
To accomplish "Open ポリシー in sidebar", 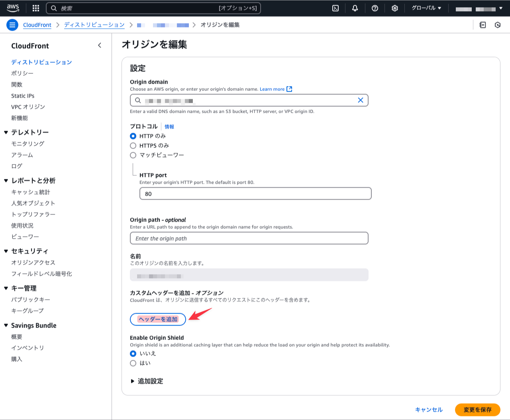I will point(22,73).
